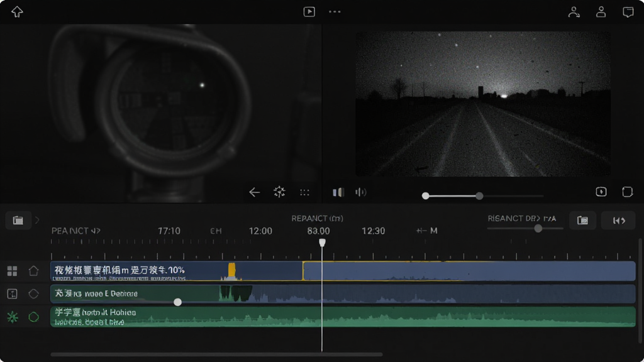Image resolution: width=644 pixels, height=362 pixels.
Task: Click the rounded-square clock icon below the right viewer
Action: (x=601, y=192)
